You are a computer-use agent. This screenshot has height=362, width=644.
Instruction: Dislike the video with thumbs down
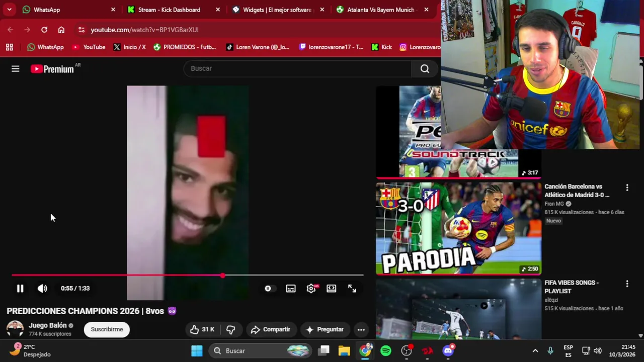231,329
